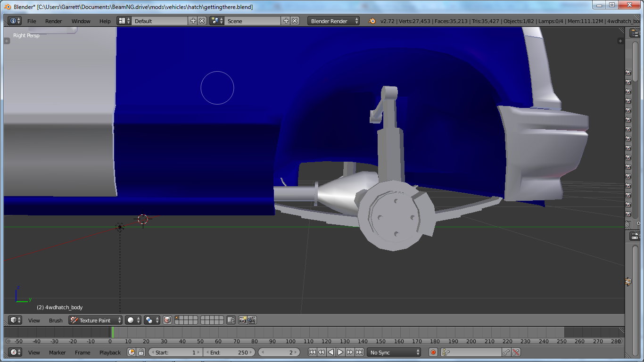Image resolution: width=644 pixels, height=362 pixels.
Task: Increase the current frame with right arrow
Action: [x=297, y=352]
